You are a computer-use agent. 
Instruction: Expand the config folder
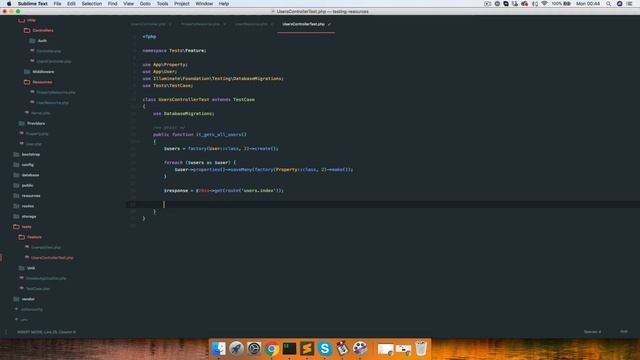pos(27,165)
